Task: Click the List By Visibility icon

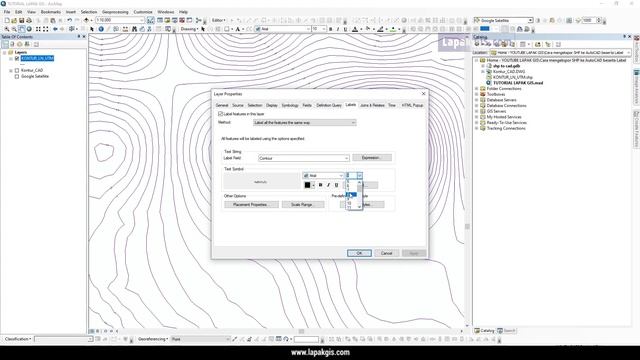Action: (20, 44)
